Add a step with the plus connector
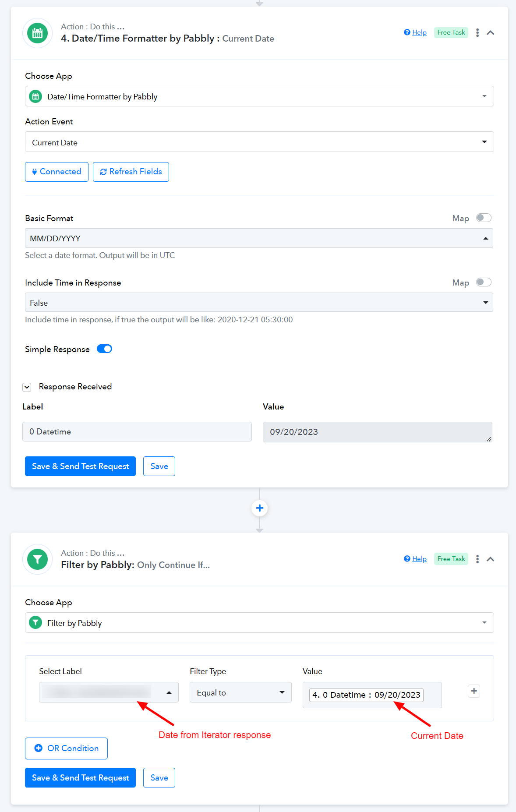The width and height of the screenshot is (516, 812). pyautogui.click(x=260, y=508)
